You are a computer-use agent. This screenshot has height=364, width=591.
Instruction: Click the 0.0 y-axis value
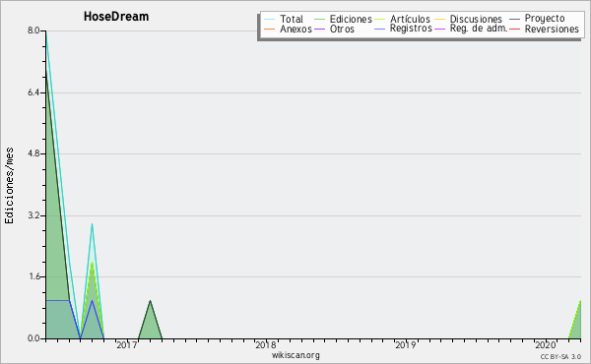tap(33, 338)
